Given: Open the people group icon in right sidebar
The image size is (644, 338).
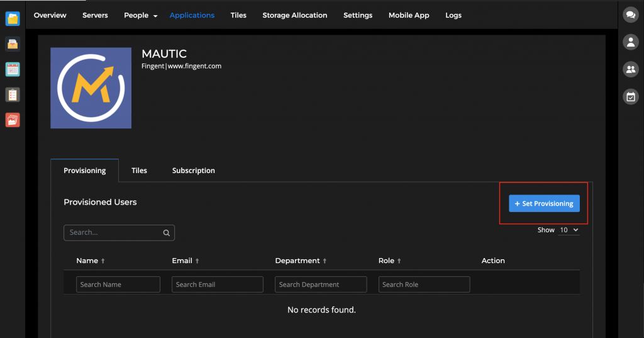Looking at the screenshot, I should click(x=630, y=69).
